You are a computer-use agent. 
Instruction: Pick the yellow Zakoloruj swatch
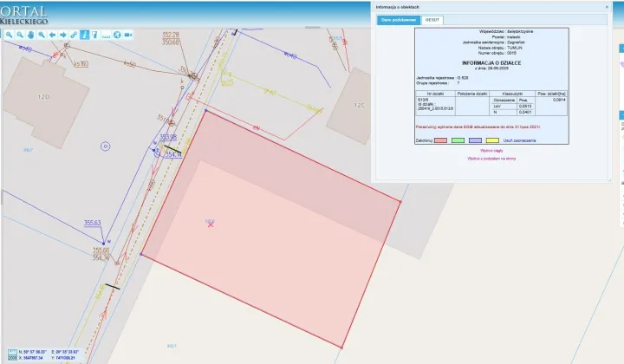492,140
